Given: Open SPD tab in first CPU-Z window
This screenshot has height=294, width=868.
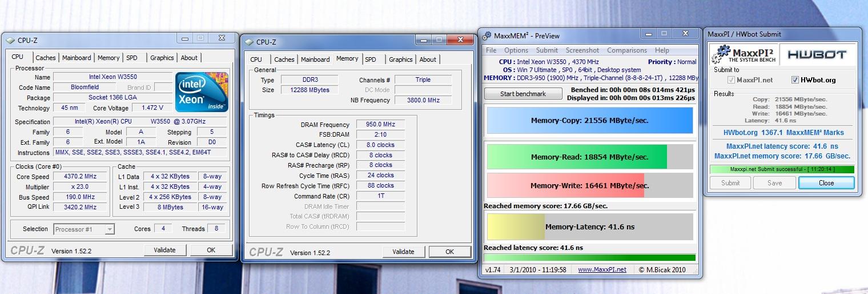Looking at the screenshot, I should (132, 58).
